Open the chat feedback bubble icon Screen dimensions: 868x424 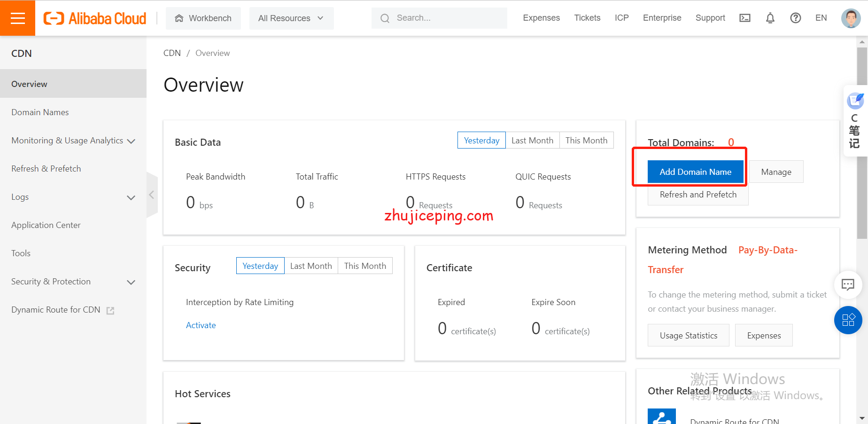coord(848,284)
